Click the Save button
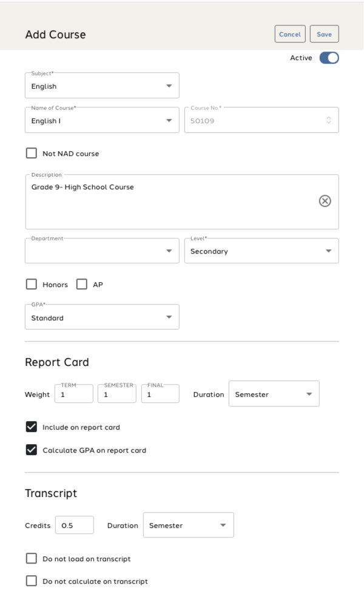The height and width of the screenshot is (597, 364). click(324, 35)
